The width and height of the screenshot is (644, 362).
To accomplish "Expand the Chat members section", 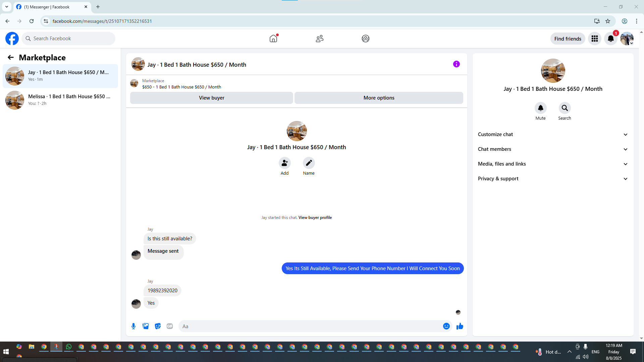I will point(552,149).
